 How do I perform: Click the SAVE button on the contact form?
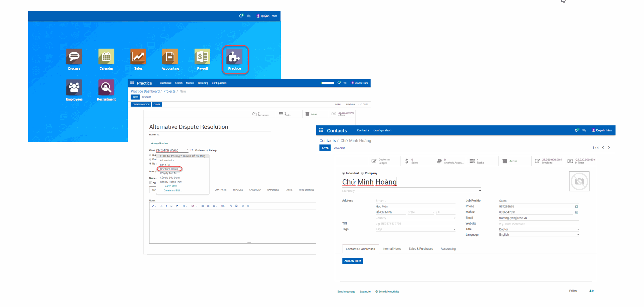(325, 147)
